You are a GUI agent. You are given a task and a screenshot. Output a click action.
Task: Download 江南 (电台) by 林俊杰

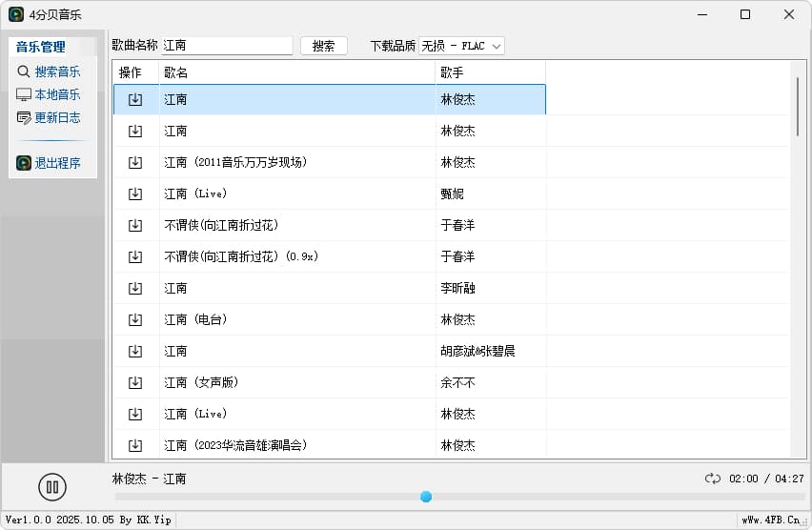tap(135, 319)
